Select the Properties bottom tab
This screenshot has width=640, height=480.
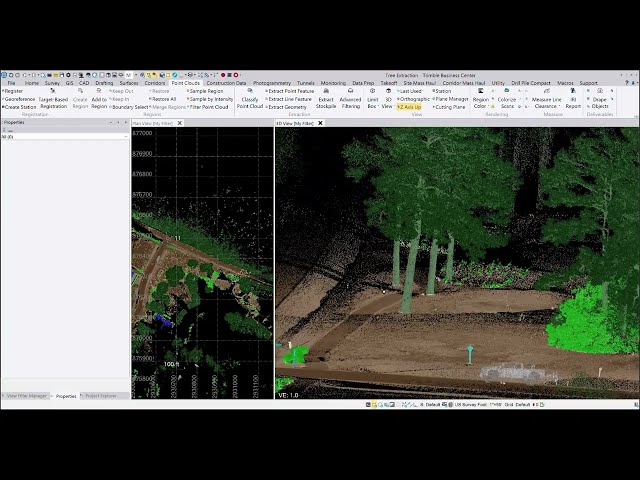[x=66, y=396]
